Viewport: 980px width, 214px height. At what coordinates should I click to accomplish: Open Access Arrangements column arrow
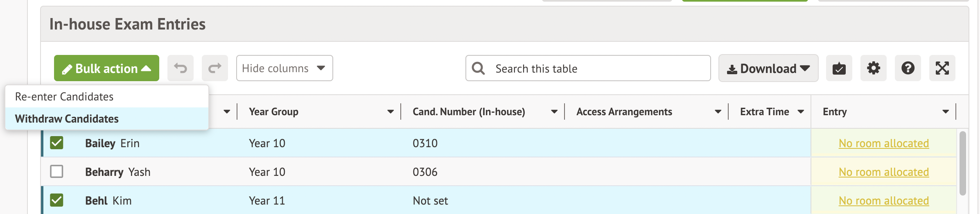click(718, 112)
